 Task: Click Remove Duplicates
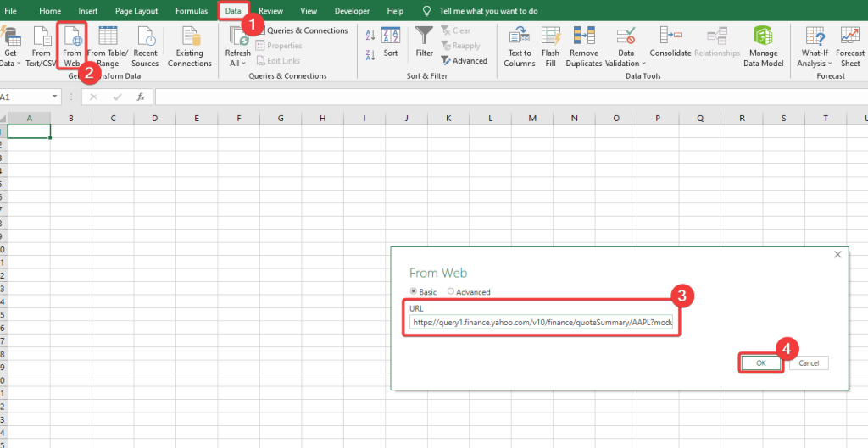click(584, 47)
